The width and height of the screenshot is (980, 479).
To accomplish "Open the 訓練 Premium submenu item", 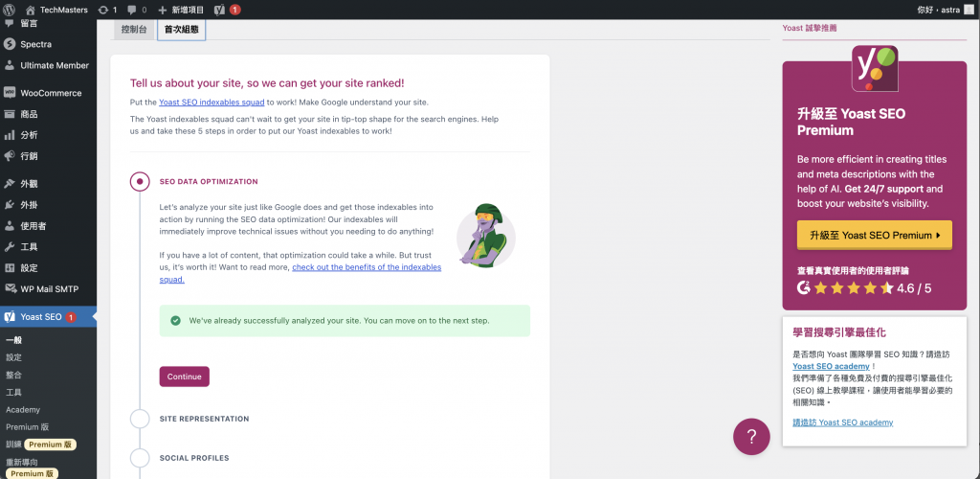I will click(41, 445).
